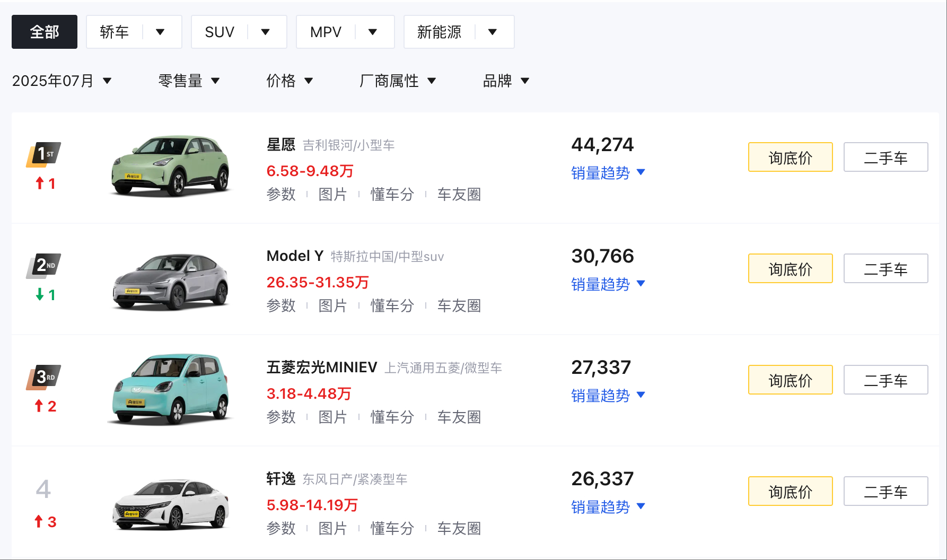Open 参数 for 星愿
The width and height of the screenshot is (947, 560).
pos(281,194)
